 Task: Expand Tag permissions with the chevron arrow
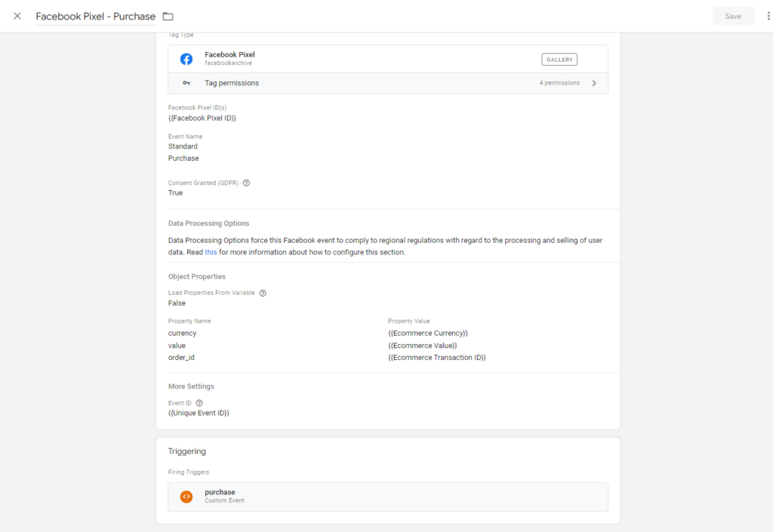coord(594,83)
